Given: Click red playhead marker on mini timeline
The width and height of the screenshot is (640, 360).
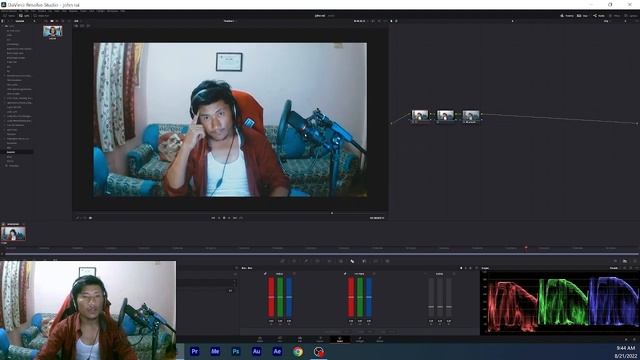Looking at the screenshot, I should pyautogui.click(x=526, y=247).
